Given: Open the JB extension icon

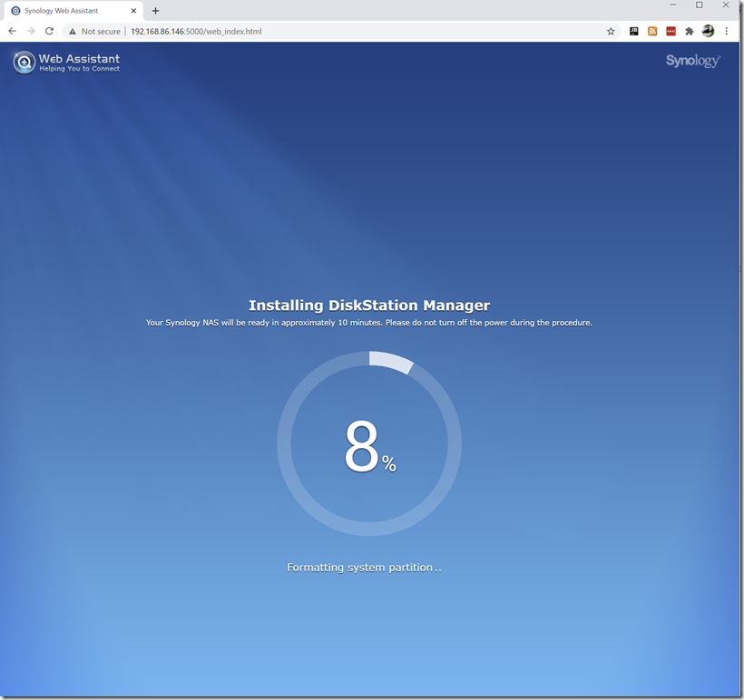Looking at the screenshot, I should 634,32.
